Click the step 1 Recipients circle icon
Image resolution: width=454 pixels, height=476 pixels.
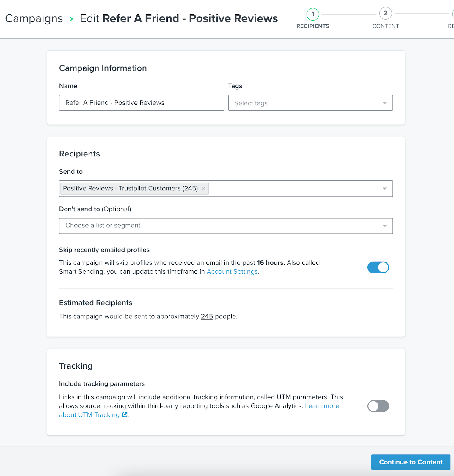313,14
